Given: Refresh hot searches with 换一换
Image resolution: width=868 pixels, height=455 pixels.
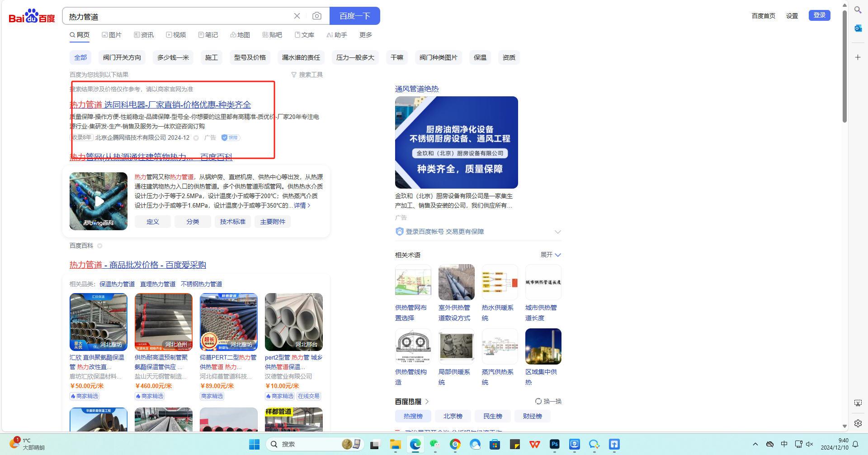Looking at the screenshot, I should [x=548, y=401].
